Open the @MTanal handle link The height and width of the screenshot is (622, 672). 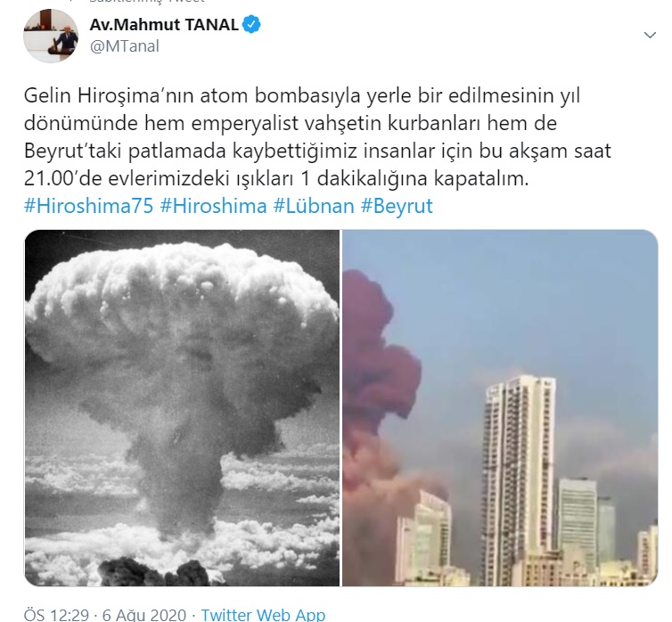(124, 45)
